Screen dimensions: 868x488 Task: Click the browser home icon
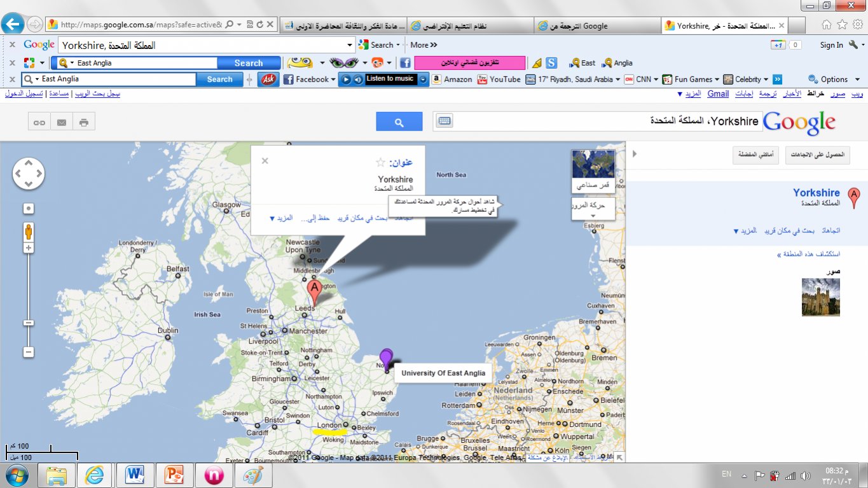pos(827,25)
